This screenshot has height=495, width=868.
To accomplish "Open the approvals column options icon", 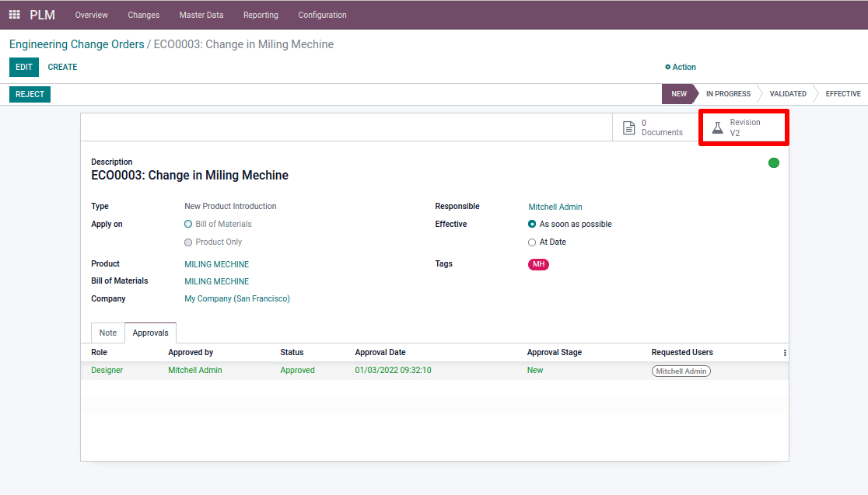I will coord(784,353).
